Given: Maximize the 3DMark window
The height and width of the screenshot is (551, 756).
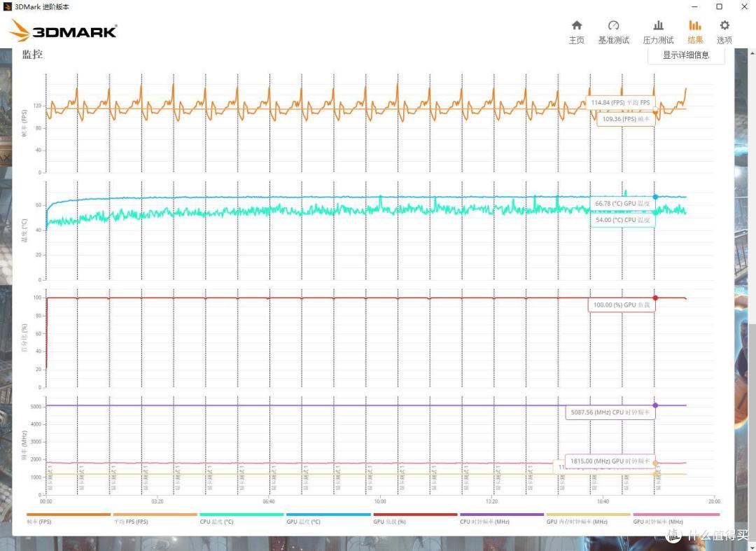Looking at the screenshot, I should click(719, 7).
